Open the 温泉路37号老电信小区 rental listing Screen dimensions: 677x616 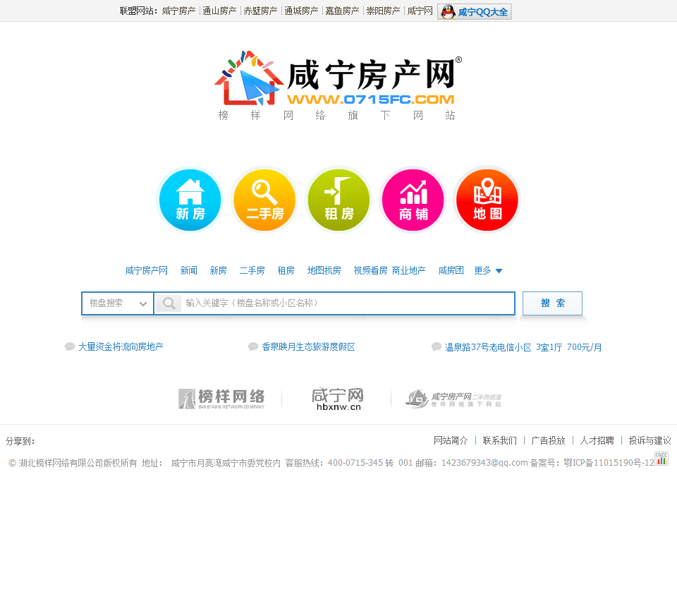[x=523, y=347]
